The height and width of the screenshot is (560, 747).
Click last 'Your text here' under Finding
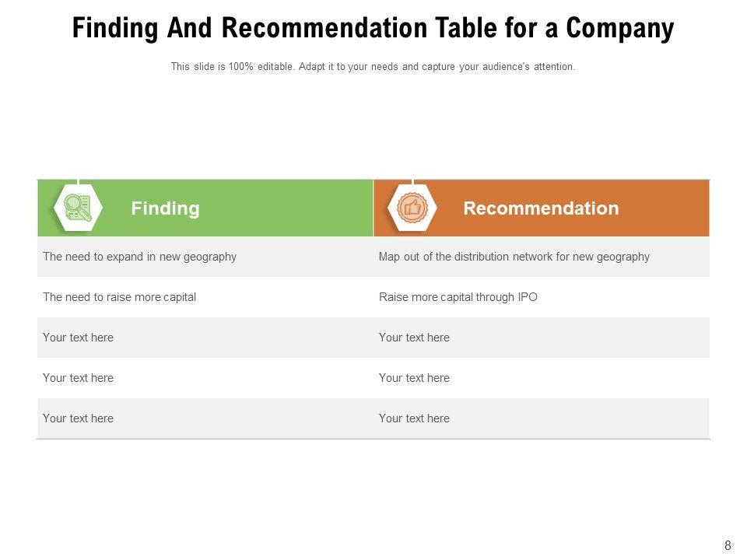(78, 418)
